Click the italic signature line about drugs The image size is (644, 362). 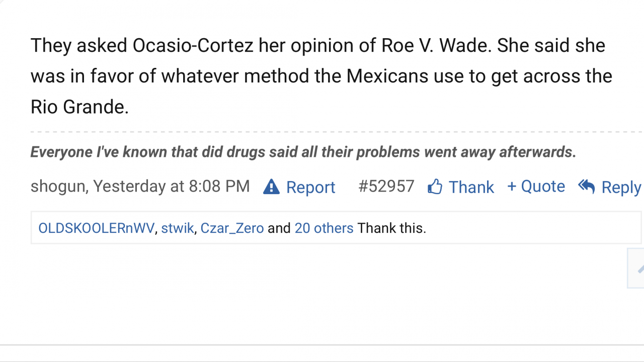[303, 152]
